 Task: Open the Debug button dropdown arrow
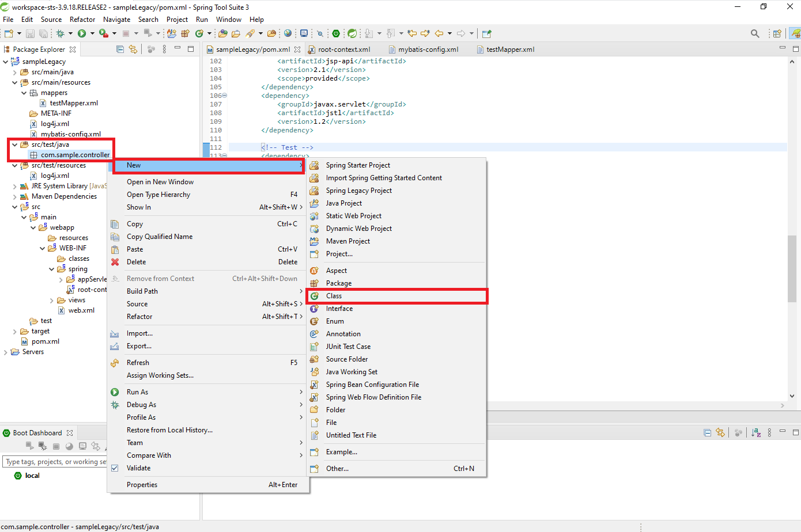[x=70, y=33]
